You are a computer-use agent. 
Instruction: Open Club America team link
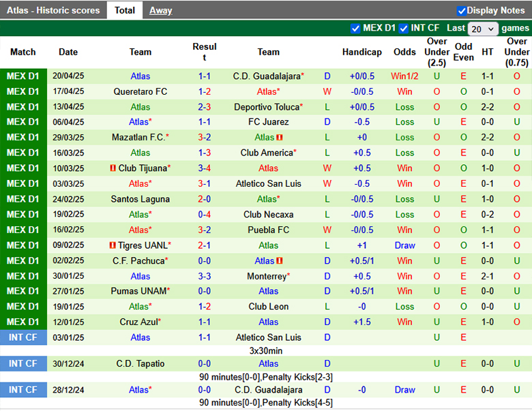tap(267, 153)
